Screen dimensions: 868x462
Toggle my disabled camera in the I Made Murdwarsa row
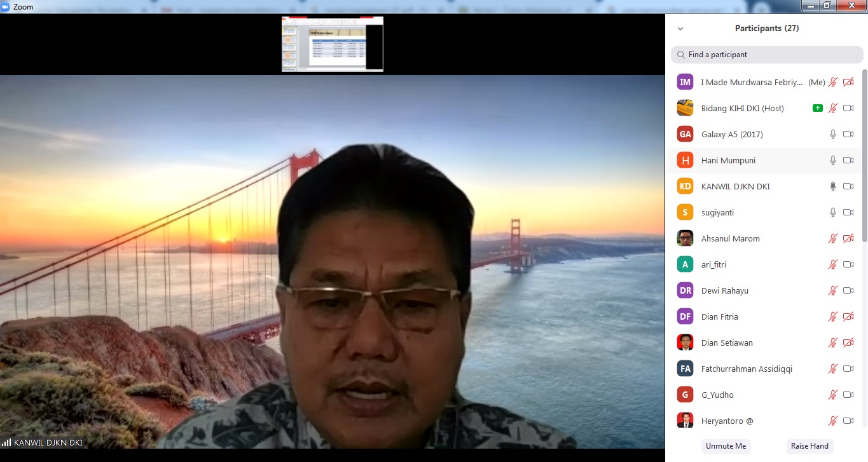[848, 82]
